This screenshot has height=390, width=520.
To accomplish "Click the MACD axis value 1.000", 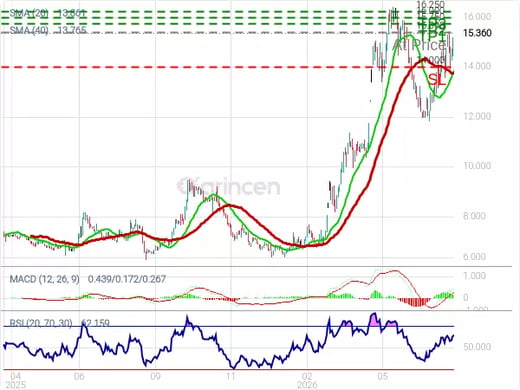I will pyautogui.click(x=474, y=276).
